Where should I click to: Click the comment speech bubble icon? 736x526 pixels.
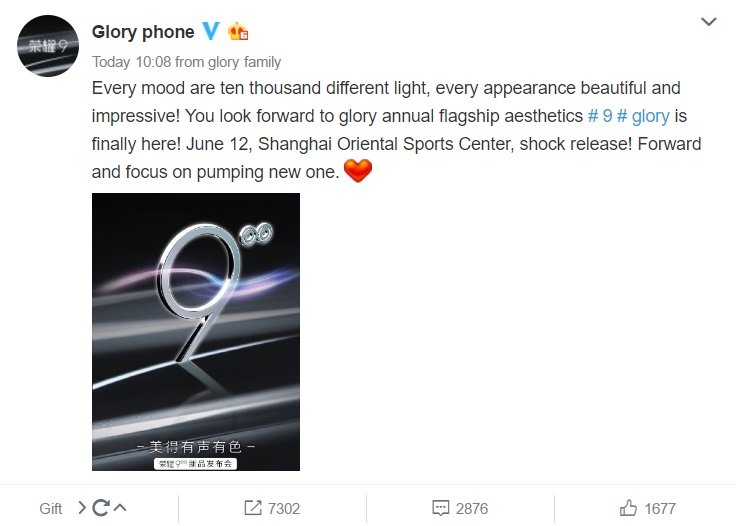(441, 508)
